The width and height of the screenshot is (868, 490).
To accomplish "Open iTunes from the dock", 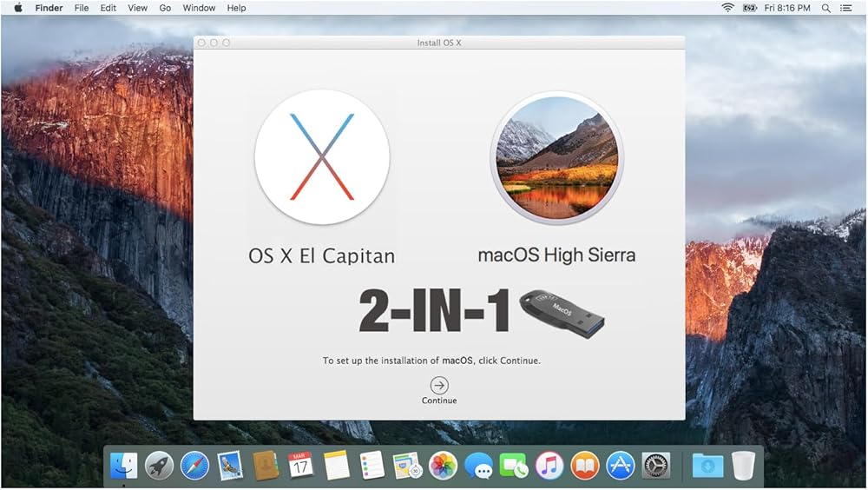I will coord(549,466).
